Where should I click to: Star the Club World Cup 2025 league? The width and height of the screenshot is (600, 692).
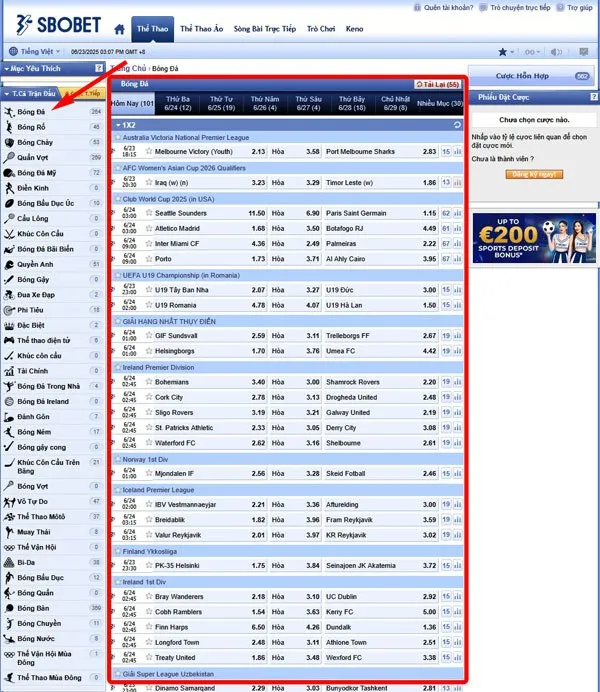point(117,199)
